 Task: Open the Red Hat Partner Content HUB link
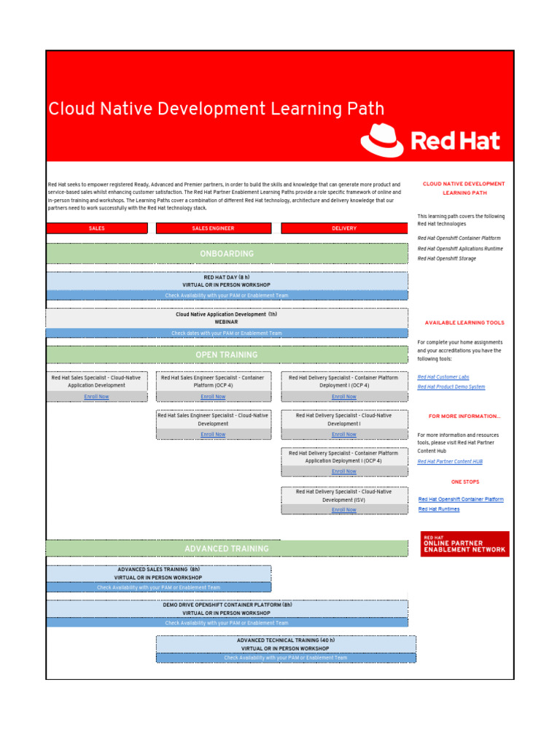pyautogui.click(x=450, y=461)
